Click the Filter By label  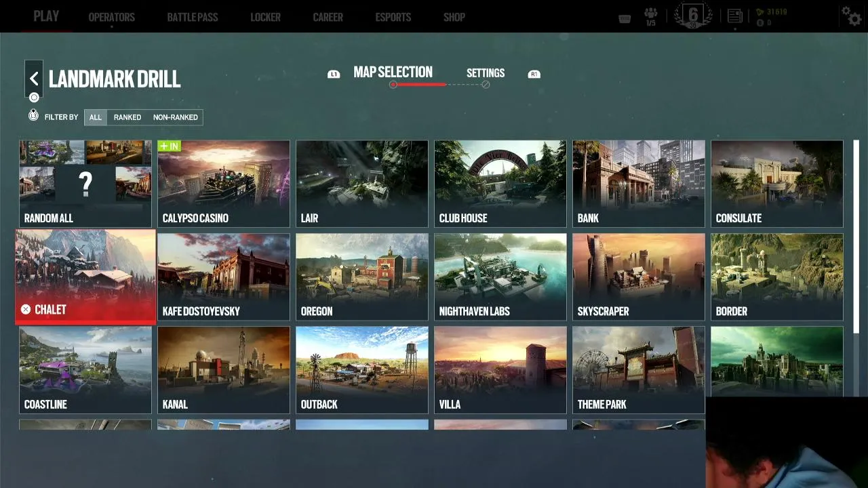61,117
